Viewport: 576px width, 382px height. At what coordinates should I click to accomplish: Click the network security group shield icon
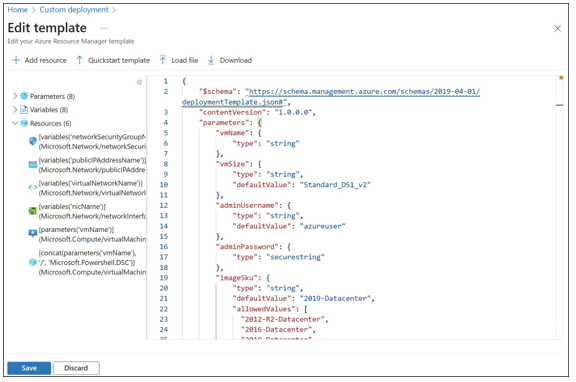pos(33,141)
